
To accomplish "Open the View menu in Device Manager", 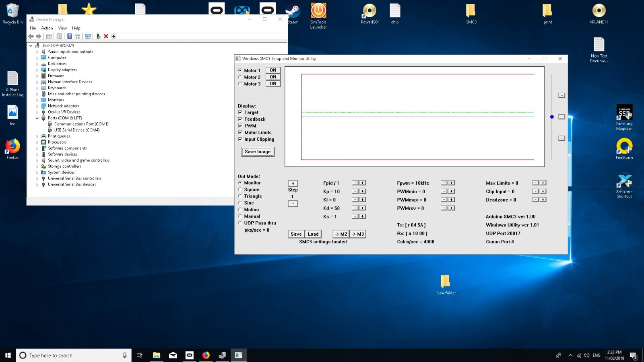I will [x=62, y=28].
